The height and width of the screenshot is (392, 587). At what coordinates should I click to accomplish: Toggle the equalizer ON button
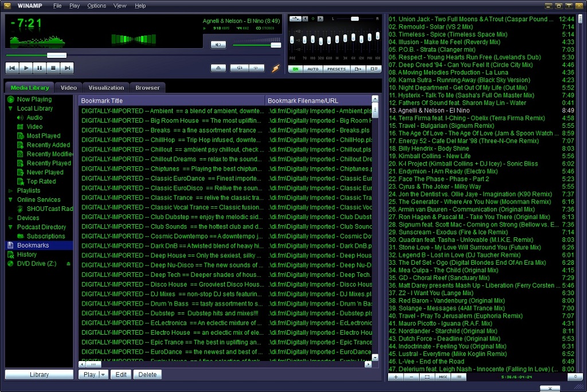point(296,68)
